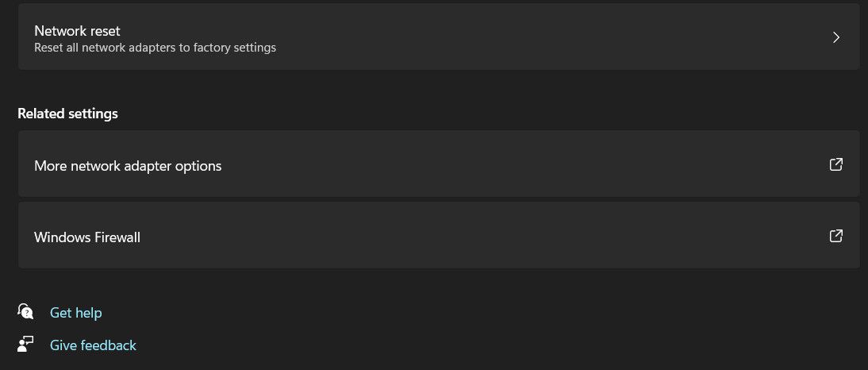Follow the Give feedback link
This screenshot has height=370, width=868.
(93, 345)
